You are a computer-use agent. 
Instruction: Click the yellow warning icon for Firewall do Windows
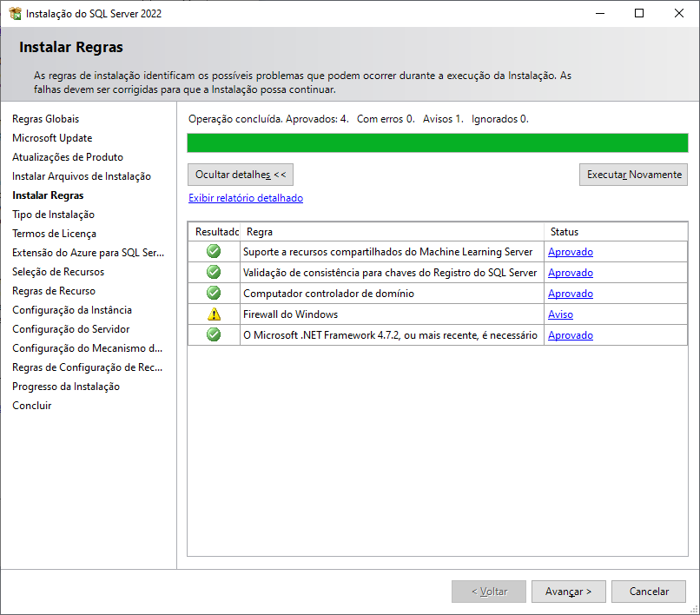pyautogui.click(x=214, y=314)
